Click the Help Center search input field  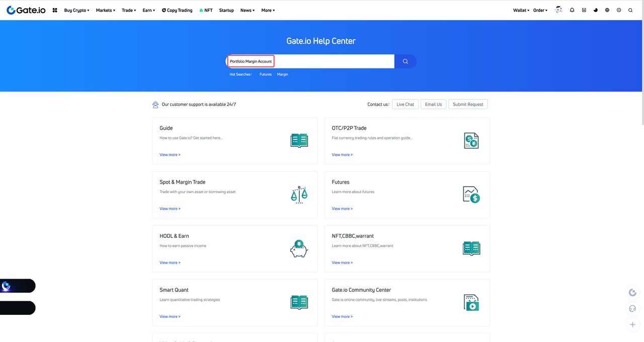click(x=310, y=61)
